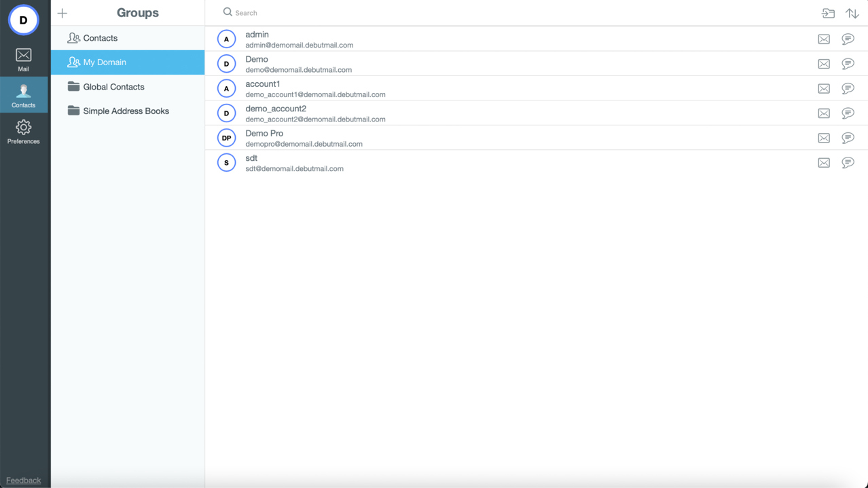Email account1 using envelope icon
The height and width of the screenshot is (488, 868).
pyautogui.click(x=823, y=89)
